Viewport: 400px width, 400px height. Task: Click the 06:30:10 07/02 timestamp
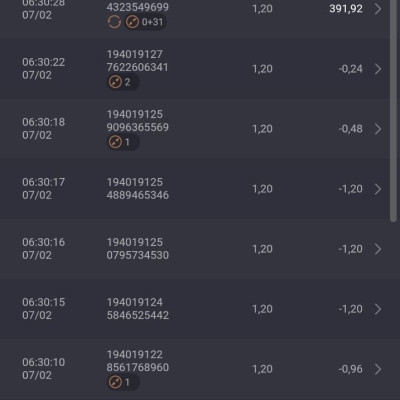point(43,369)
